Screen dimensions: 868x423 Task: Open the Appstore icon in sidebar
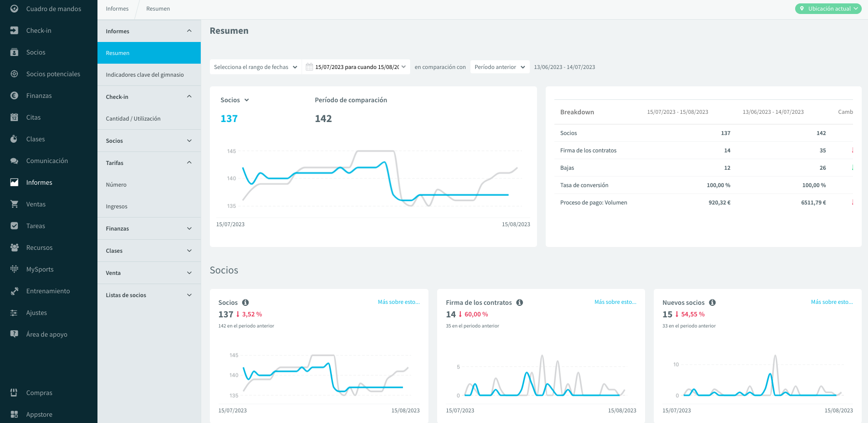(x=14, y=414)
